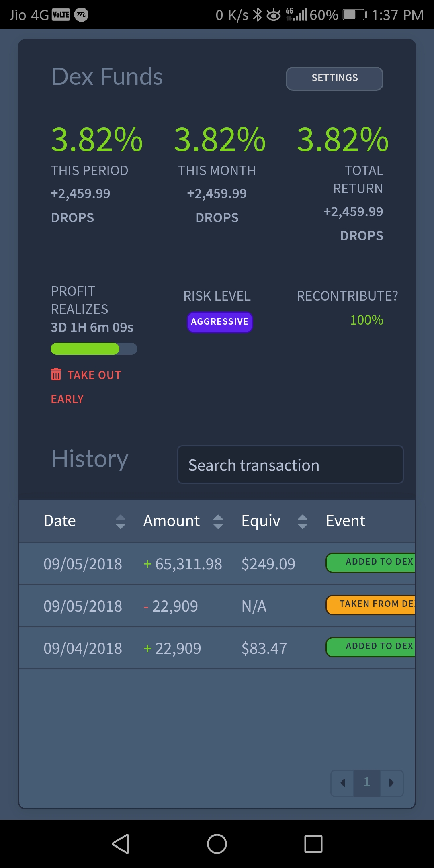Click the + 65,311.98 amount cell
This screenshot has width=434, height=868.
[182, 564]
